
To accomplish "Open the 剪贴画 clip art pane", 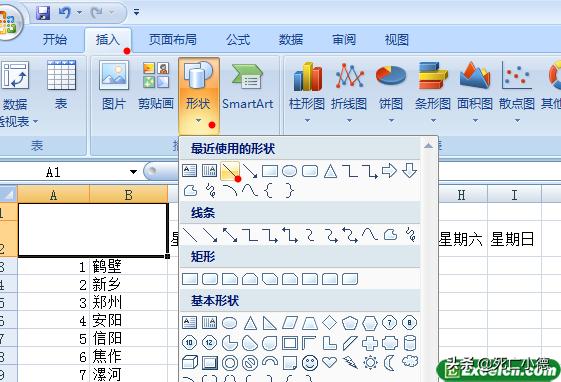I will tap(156, 86).
